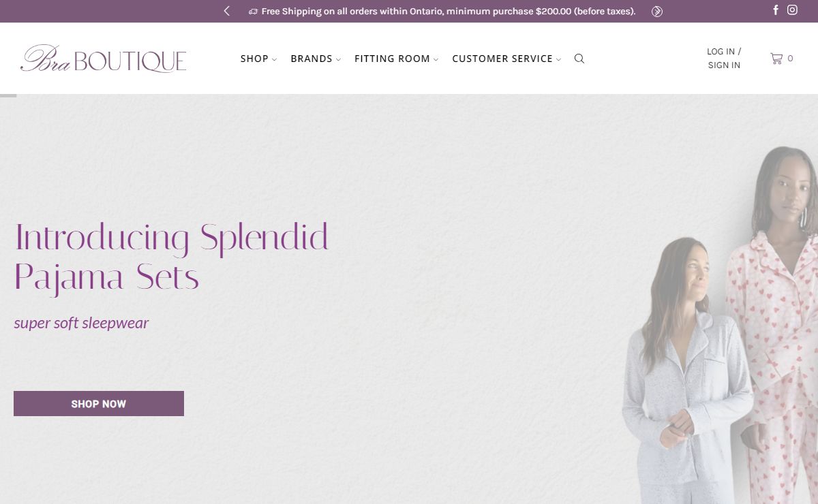Go home via the Bra Boutique logo
Screen dimensions: 818x504
tap(104, 59)
